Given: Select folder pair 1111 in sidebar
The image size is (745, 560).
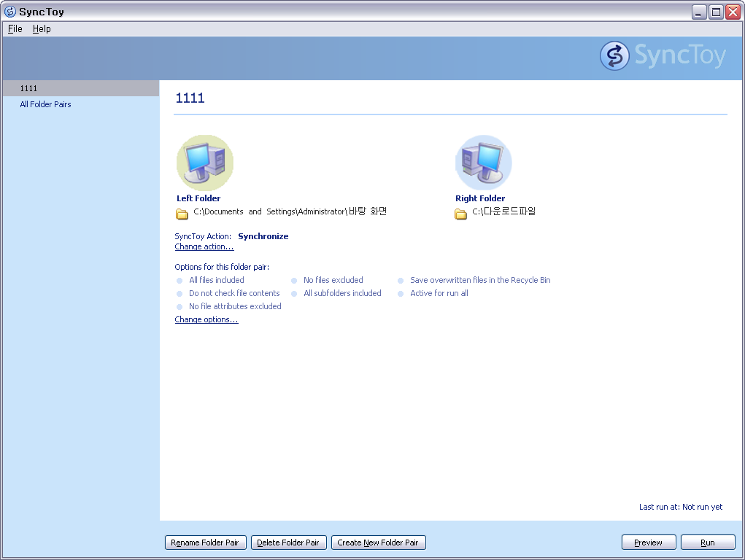Looking at the screenshot, I should [81, 88].
